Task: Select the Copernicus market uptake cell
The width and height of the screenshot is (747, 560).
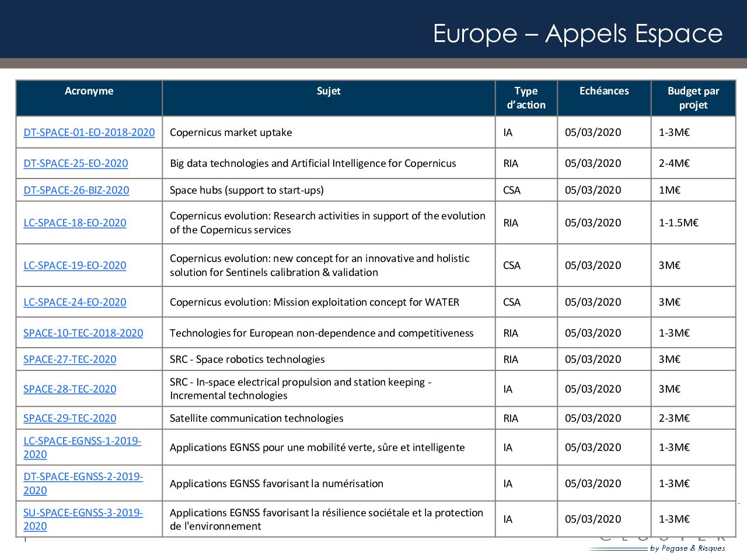Action: pyautogui.click(x=231, y=132)
